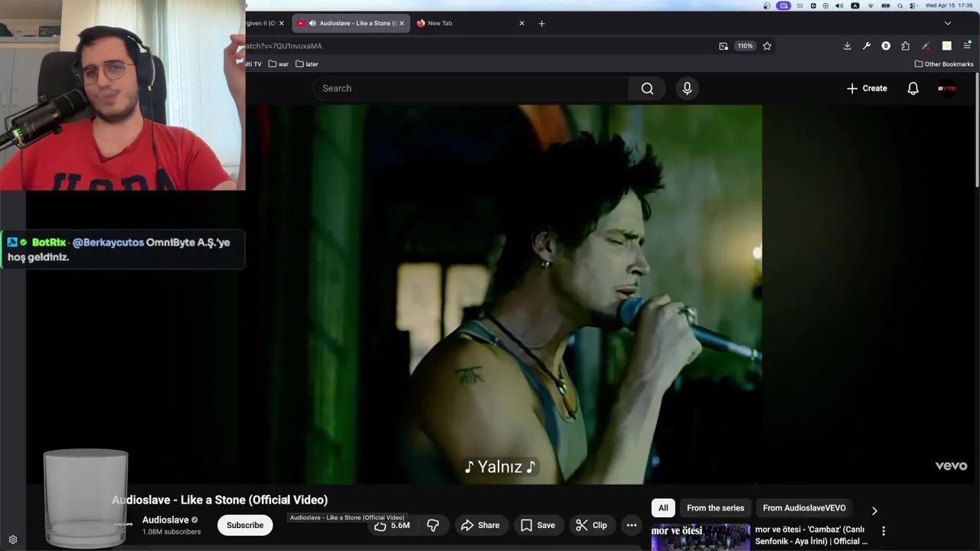Screen dimensions: 980x551
Task: Click the YouTube search magnifier icon
Action: coord(647,88)
